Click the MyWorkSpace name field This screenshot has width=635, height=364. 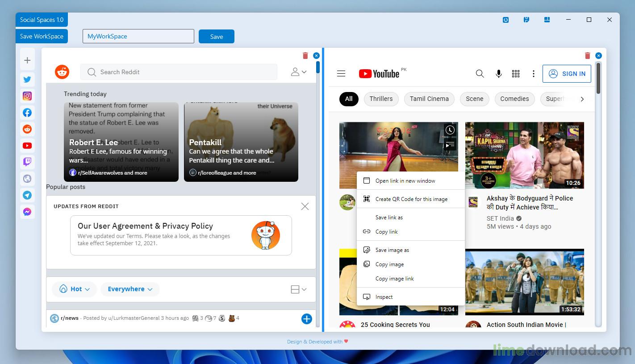click(138, 37)
